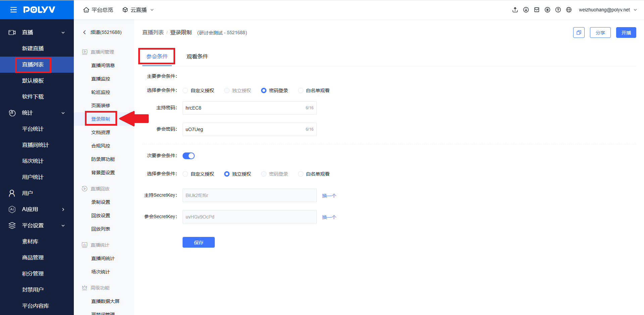Click the 平台设置 layers icon
The width and height of the screenshot is (644, 315).
pyautogui.click(x=12, y=226)
